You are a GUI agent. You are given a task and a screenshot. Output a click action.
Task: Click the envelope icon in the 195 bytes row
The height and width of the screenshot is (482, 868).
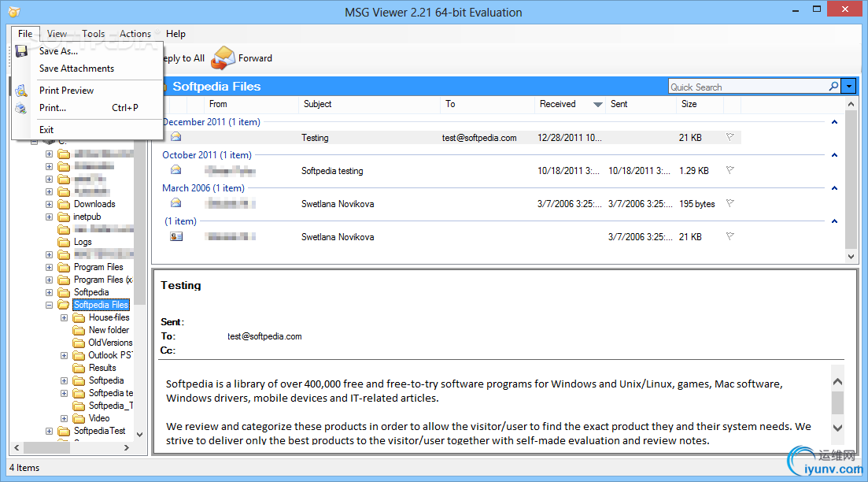(176, 203)
